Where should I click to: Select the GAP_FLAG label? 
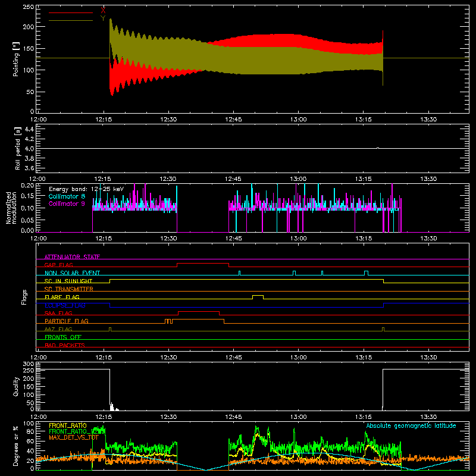click(58, 265)
